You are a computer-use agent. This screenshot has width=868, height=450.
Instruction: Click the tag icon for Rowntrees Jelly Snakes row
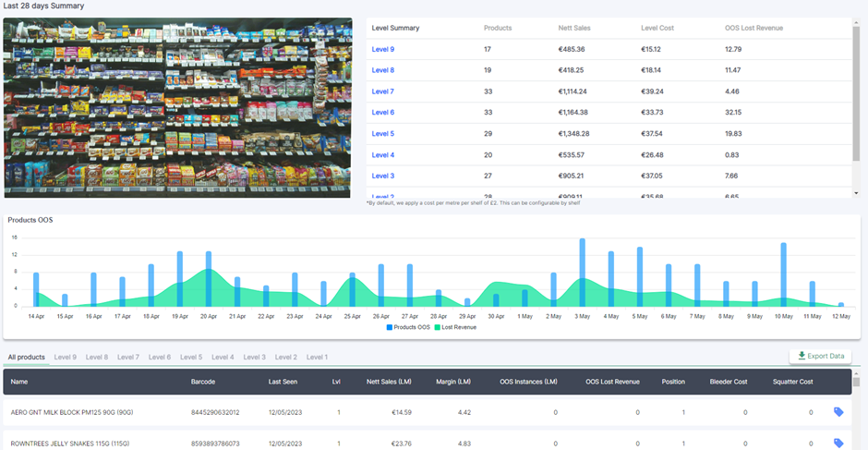(x=838, y=444)
